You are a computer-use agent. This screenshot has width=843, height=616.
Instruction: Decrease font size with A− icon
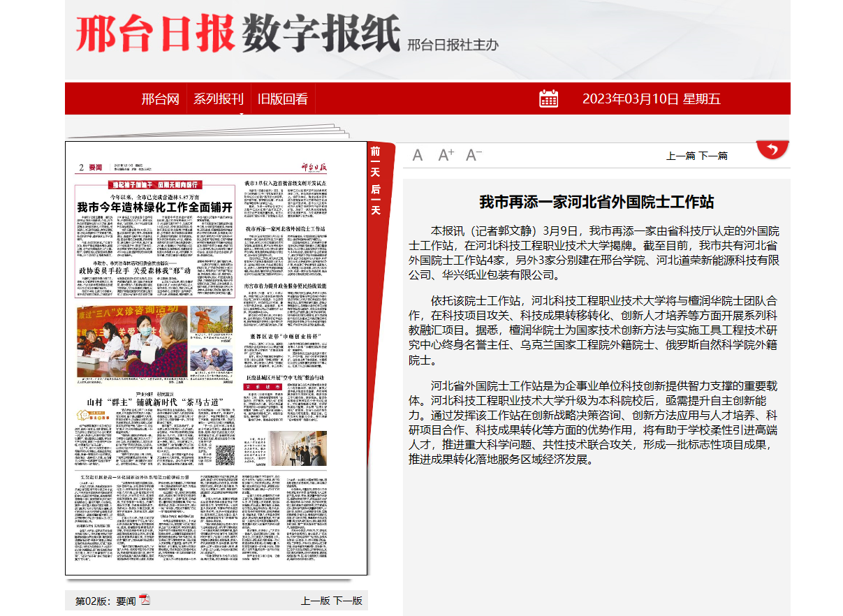(x=474, y=155)
